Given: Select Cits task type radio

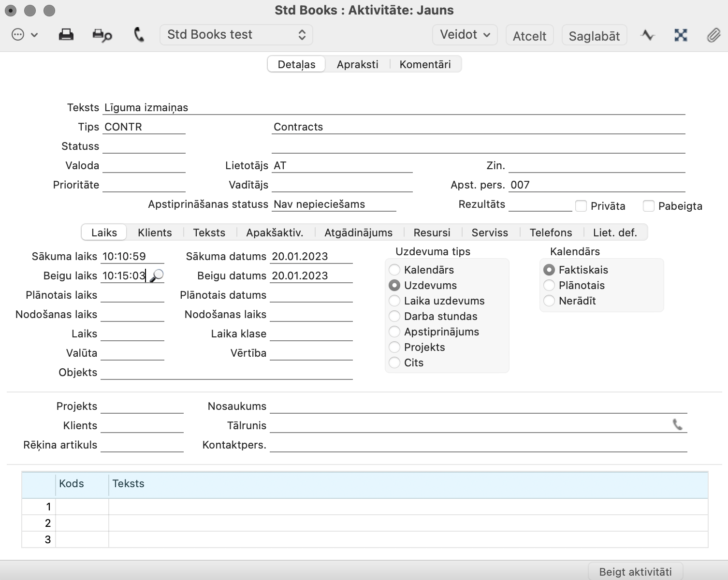Looking at the screenshot, I should (x=394, y=362).
